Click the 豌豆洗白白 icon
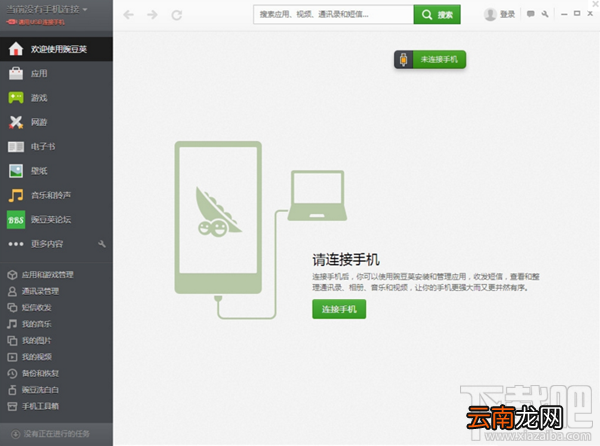The width and height of the screenshot is (600, 446). click(x=12, y=390)
